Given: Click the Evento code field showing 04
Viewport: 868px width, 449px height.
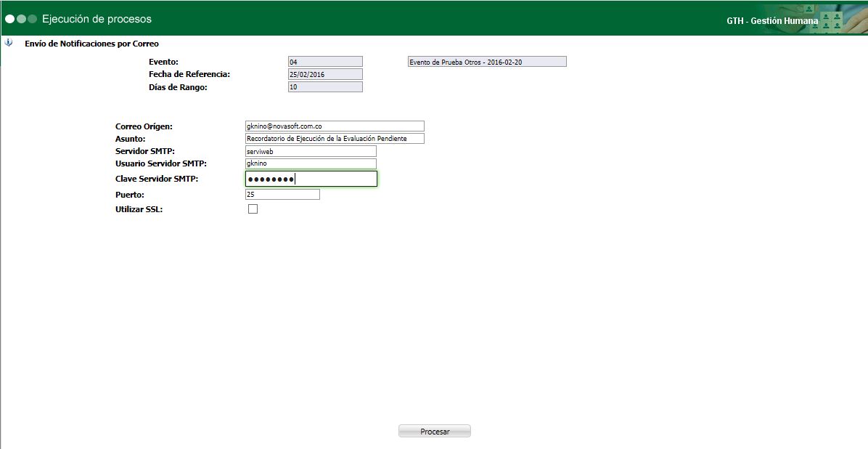Looking at the screenshot, I should (x=325, y=62).
